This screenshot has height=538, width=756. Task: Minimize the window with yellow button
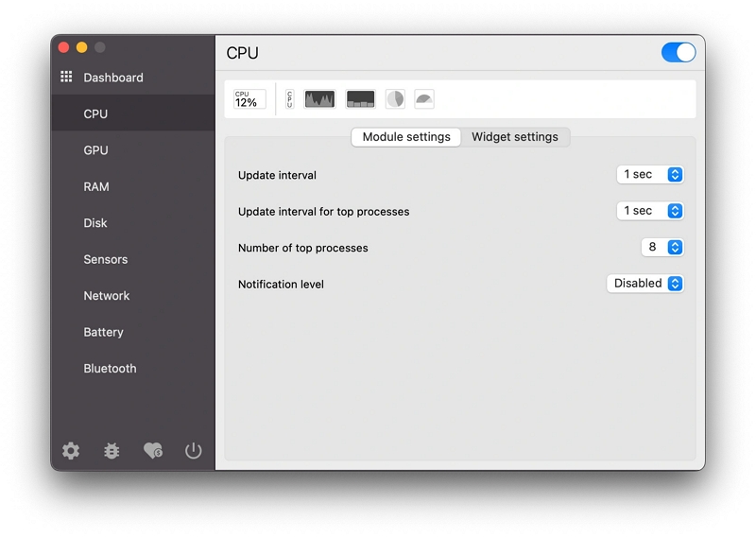coord(82,47)
